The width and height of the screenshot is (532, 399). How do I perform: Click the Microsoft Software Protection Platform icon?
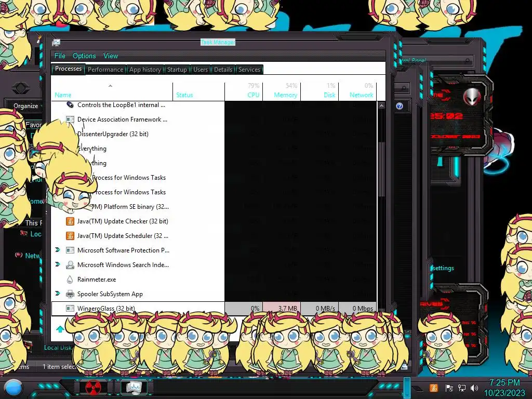tap(70, 250)
